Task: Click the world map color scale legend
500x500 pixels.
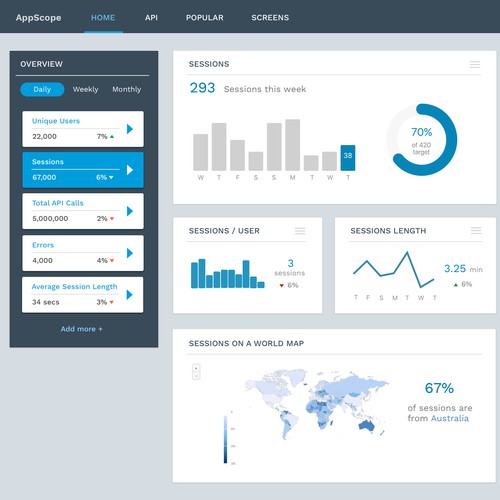Action: [x=226, y=439]
